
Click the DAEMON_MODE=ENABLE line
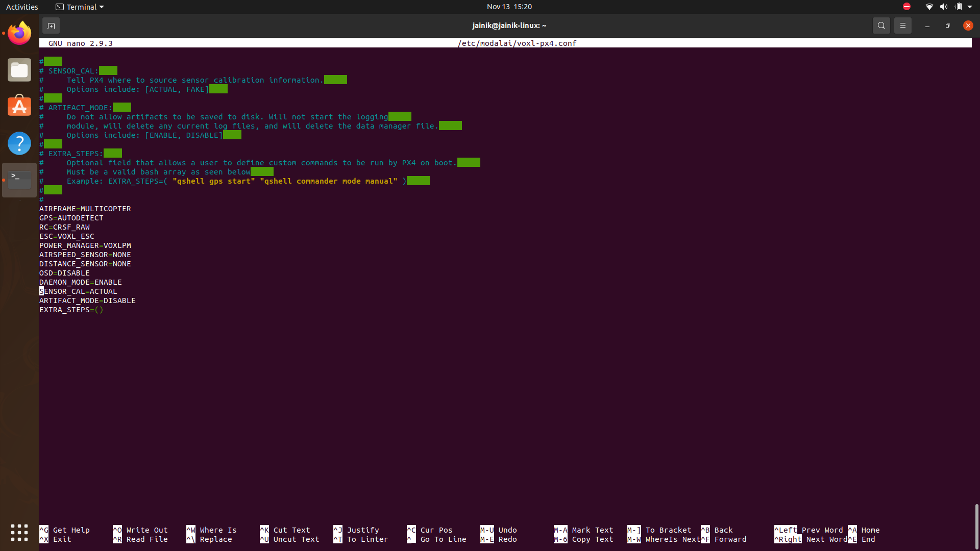(81, 282)
